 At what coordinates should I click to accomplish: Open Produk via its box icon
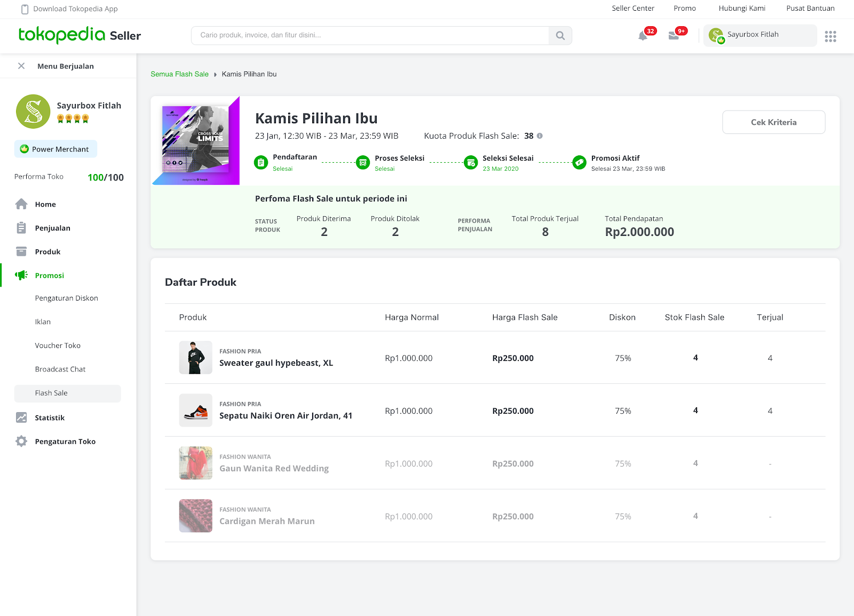tap(21, 251)
